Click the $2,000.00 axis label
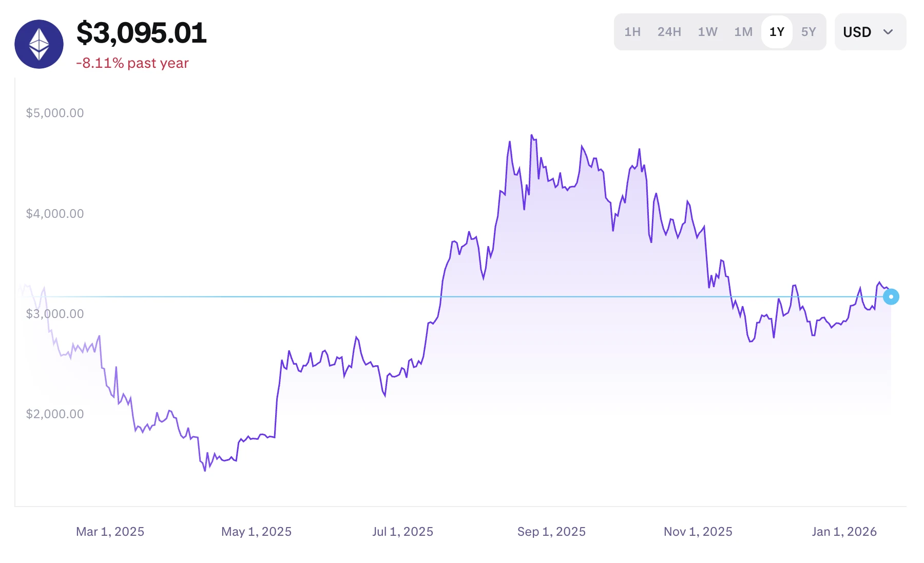Screen dimensions: 924x563 pos(55,414)
